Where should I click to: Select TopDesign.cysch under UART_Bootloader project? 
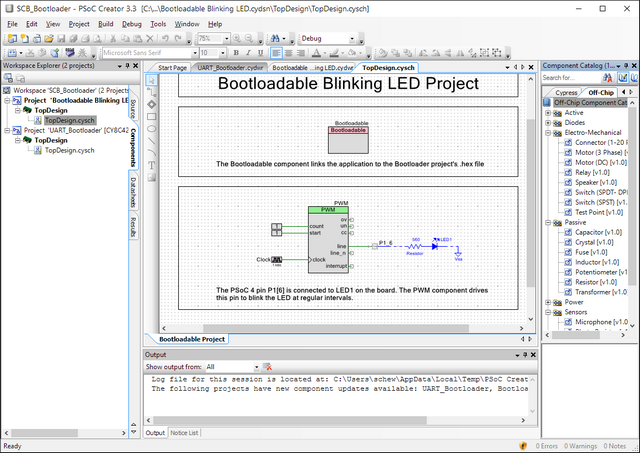69,150
